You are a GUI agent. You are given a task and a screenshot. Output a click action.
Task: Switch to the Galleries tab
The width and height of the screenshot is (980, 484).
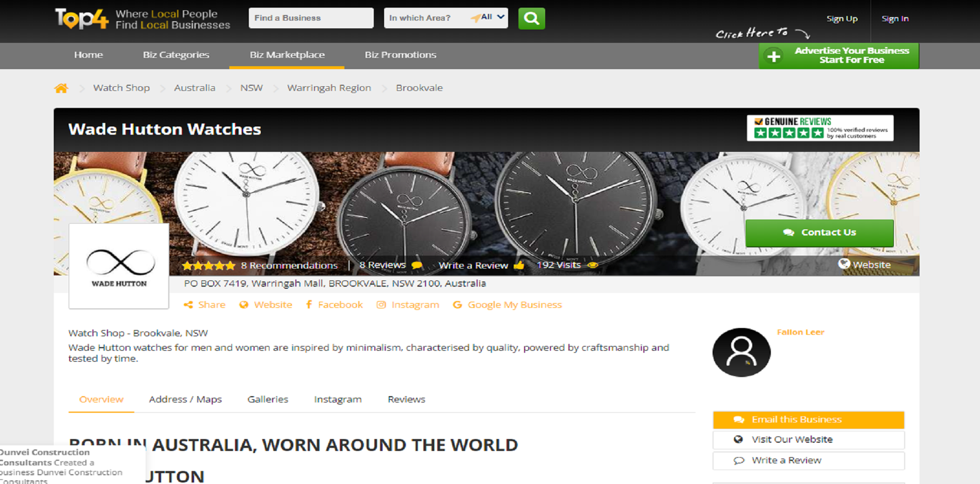click(267, 399)
